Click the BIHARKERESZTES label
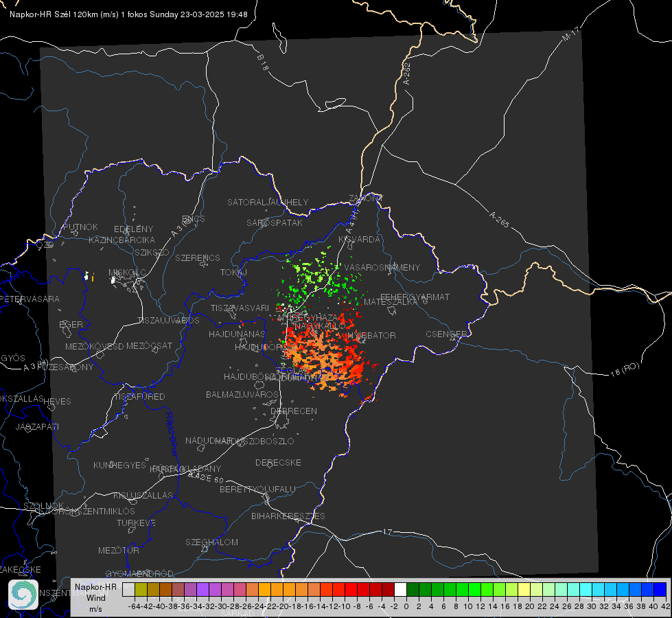The width and height of the screenshot is (672, 618). click(288, 516)
